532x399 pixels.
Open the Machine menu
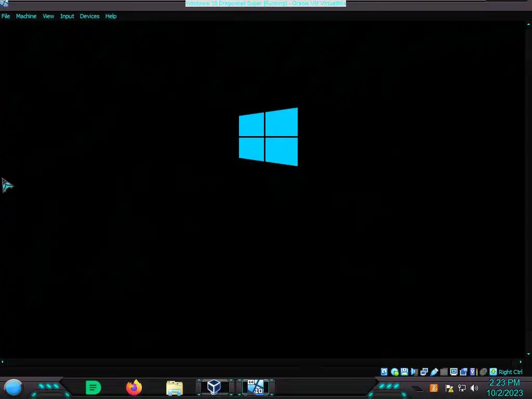(26, 16)
